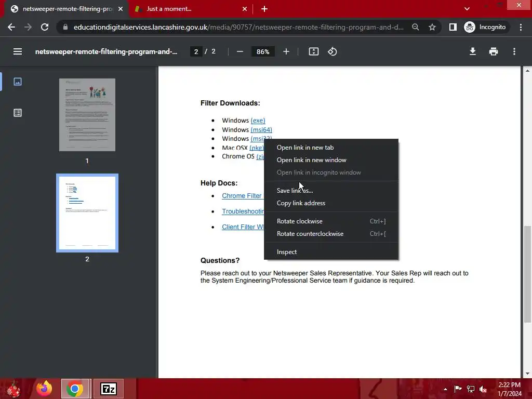The width and height of the screenshot is (532, 399).
Task: Open PDF viewer more actions menu
Action: click(x=514, y=51)
